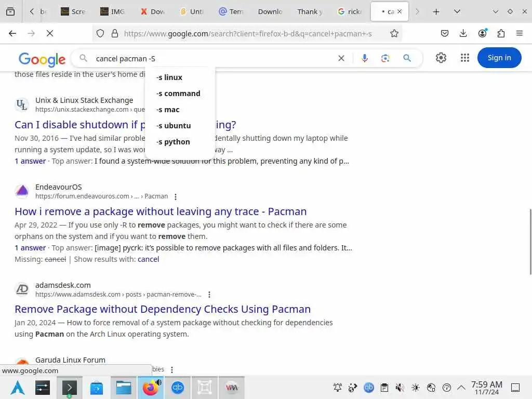Save page to Pocket

click(x=445, y=33)
